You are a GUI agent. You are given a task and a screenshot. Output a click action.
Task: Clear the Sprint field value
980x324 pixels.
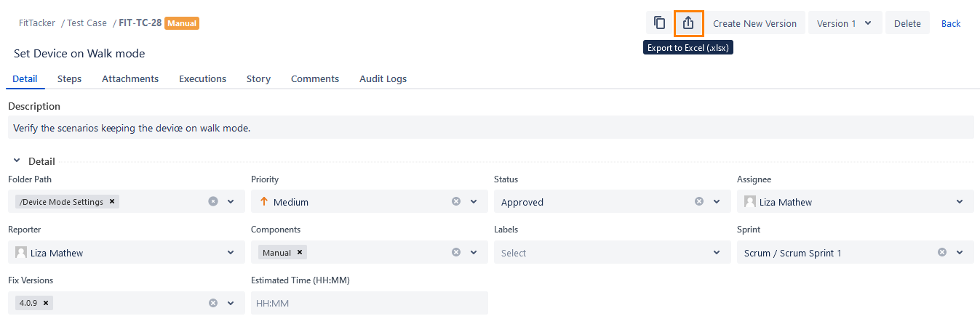(x=942, y=252)
